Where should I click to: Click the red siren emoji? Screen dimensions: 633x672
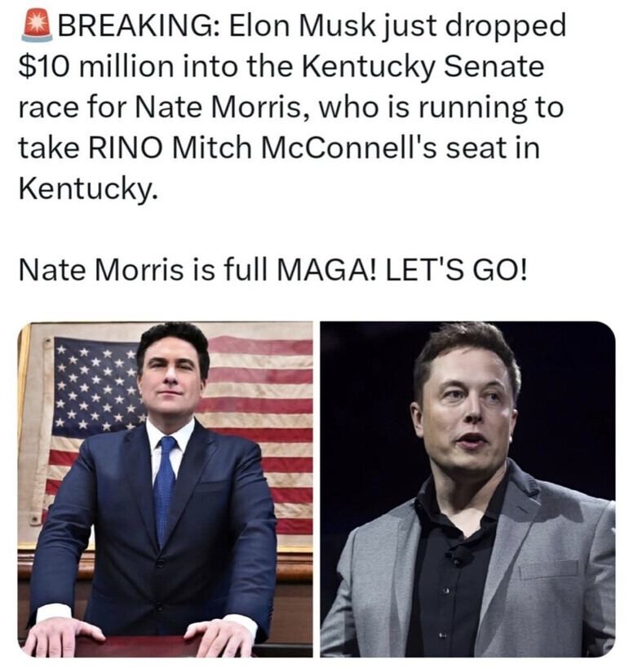[36, 25]
